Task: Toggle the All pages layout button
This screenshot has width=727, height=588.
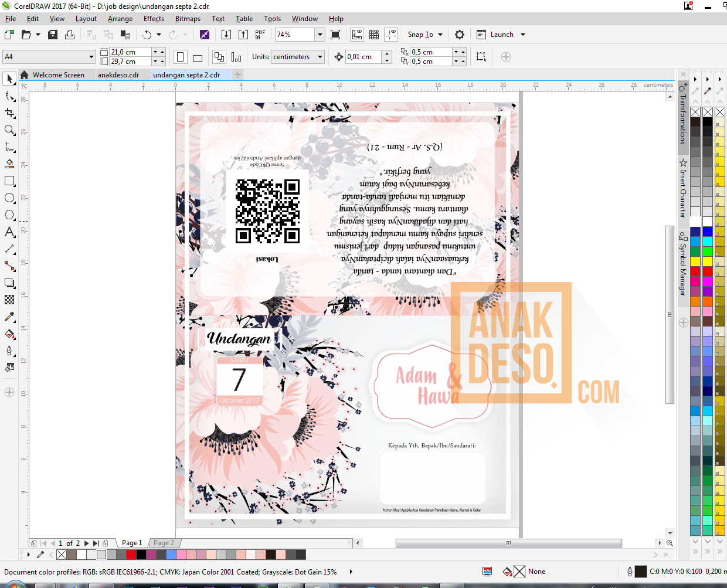Action: pos(219,57)
